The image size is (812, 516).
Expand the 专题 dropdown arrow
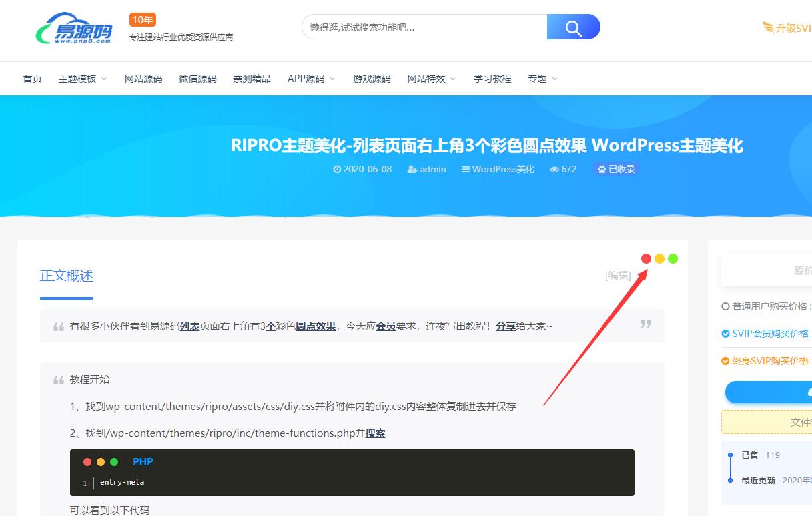[554, 79]
